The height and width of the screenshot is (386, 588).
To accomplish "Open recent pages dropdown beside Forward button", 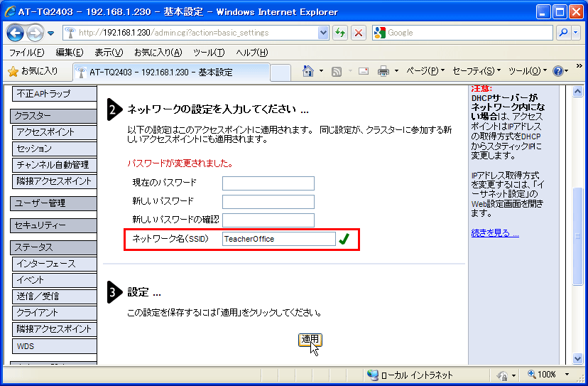I will tap(51, 33).
